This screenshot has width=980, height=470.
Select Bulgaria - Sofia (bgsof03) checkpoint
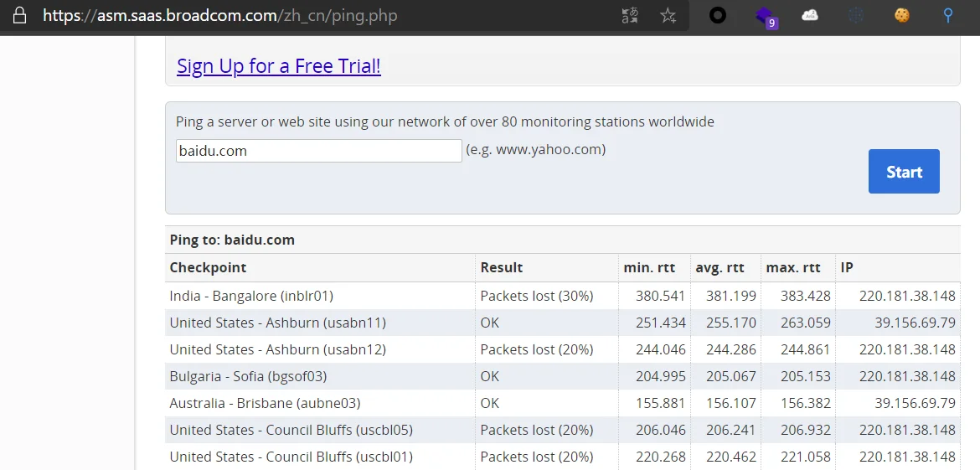tap(248, 377)
